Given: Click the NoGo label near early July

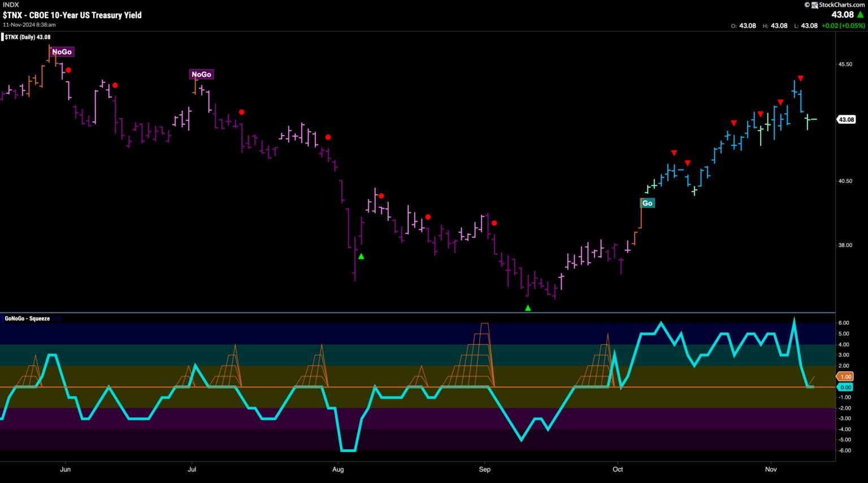Looking at the screenshot, I should (201, 75).
